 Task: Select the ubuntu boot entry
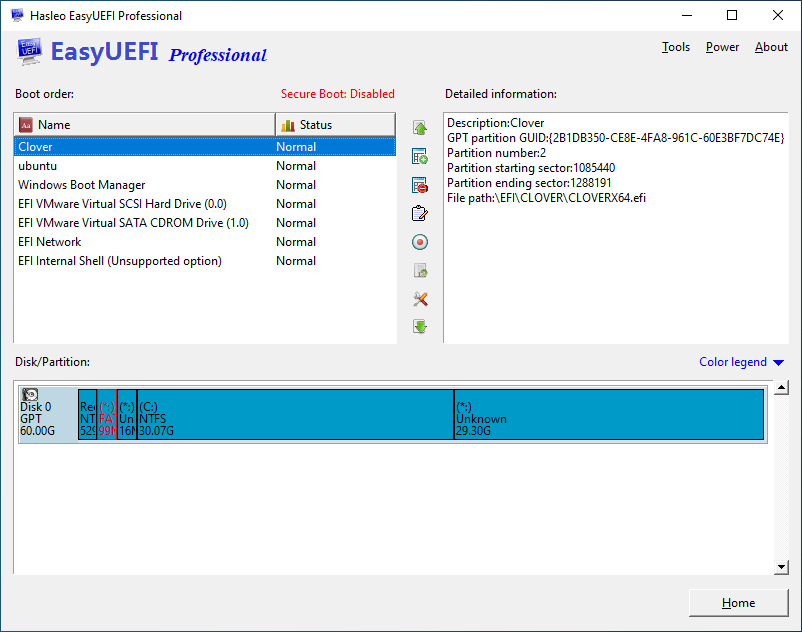click(205, 166)
